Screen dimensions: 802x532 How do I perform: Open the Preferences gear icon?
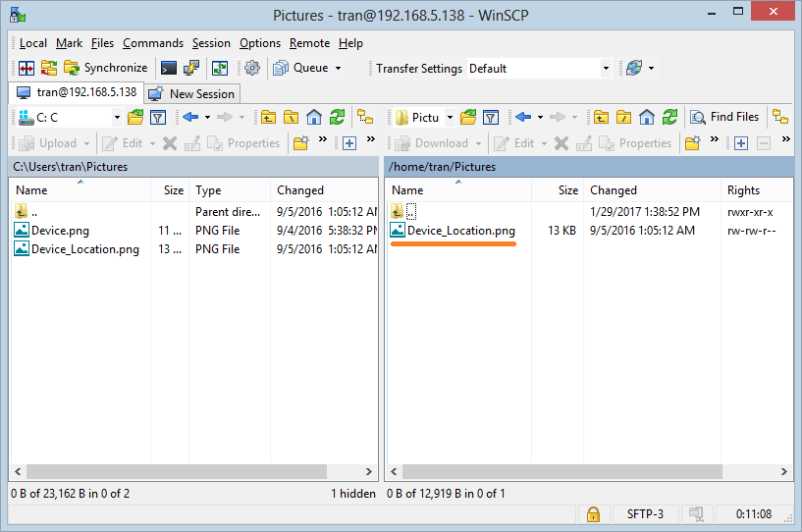pos(252,68)
